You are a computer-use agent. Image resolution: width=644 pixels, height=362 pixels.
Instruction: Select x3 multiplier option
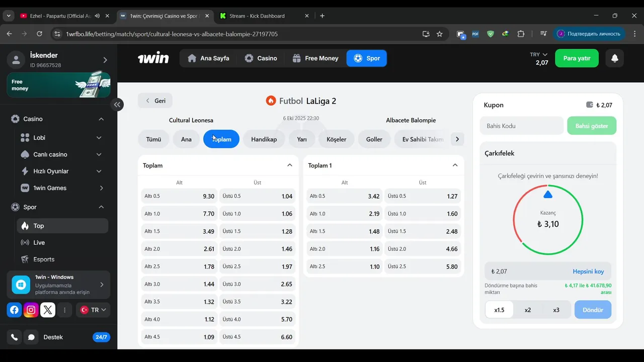click(556, 310)
